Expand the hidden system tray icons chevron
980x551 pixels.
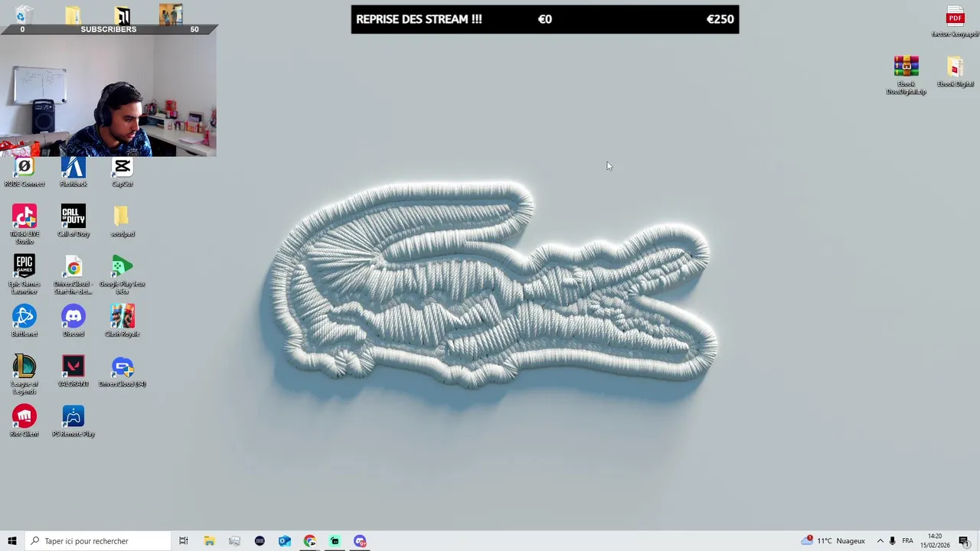click(880, 541)
